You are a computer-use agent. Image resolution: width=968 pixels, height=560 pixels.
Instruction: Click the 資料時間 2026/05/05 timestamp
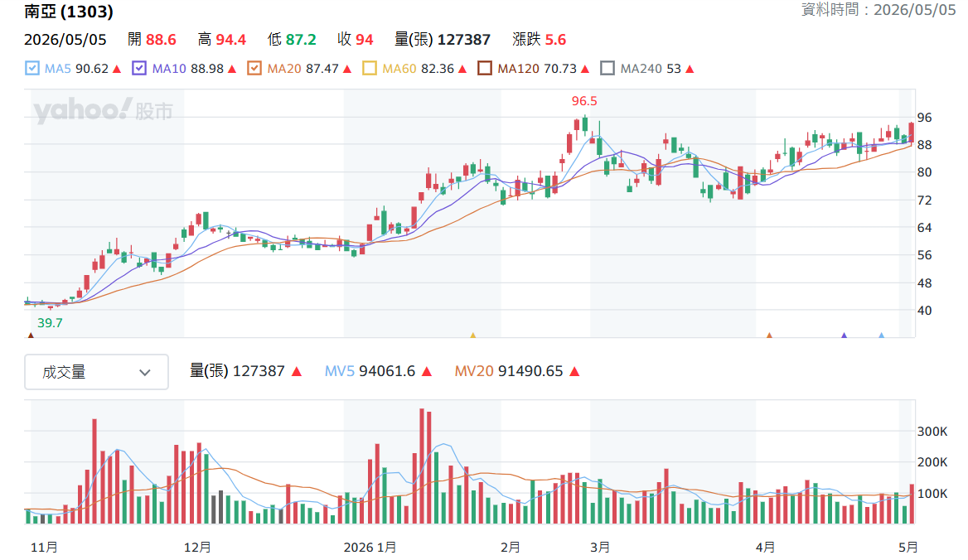[878, 9]
